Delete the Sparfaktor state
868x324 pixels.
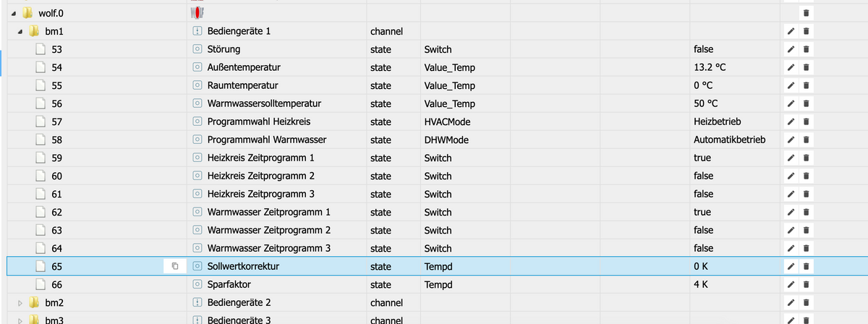(x=806, y=285)
